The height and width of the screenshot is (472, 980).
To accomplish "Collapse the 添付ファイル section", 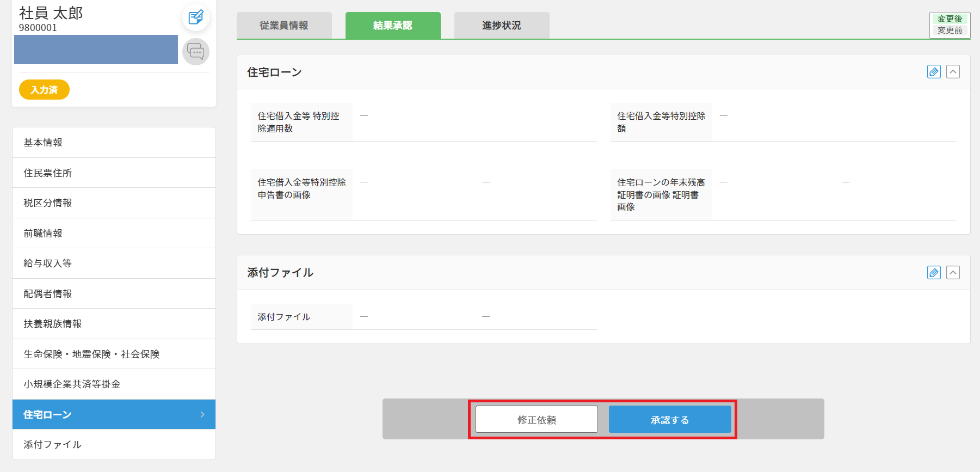I will 953,273.
